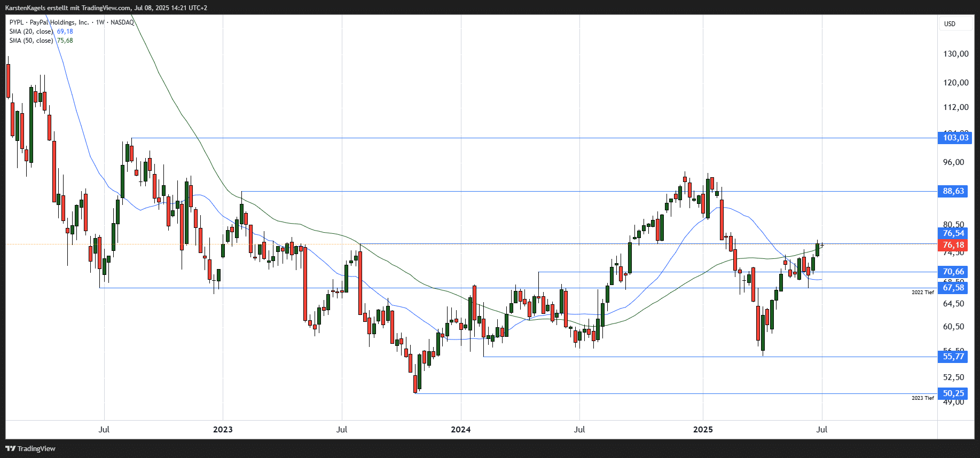Click the 103,03 price level label
The image size is (980, 458).
[954, 138]
